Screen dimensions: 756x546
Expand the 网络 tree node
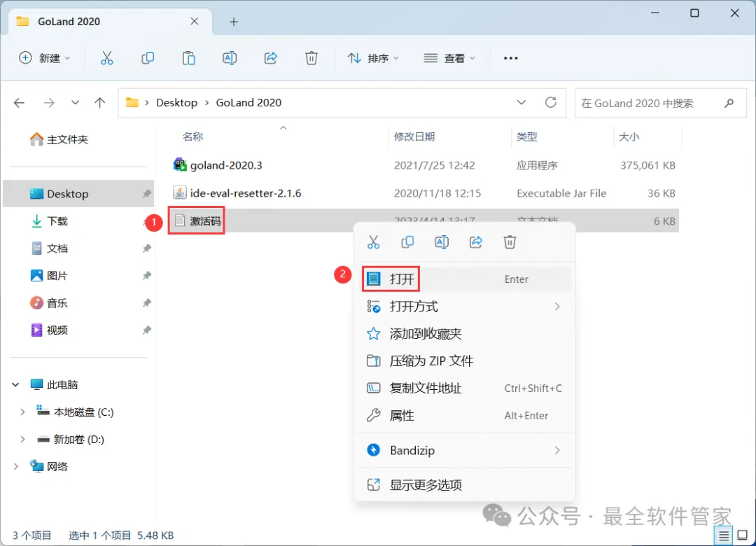15,466
